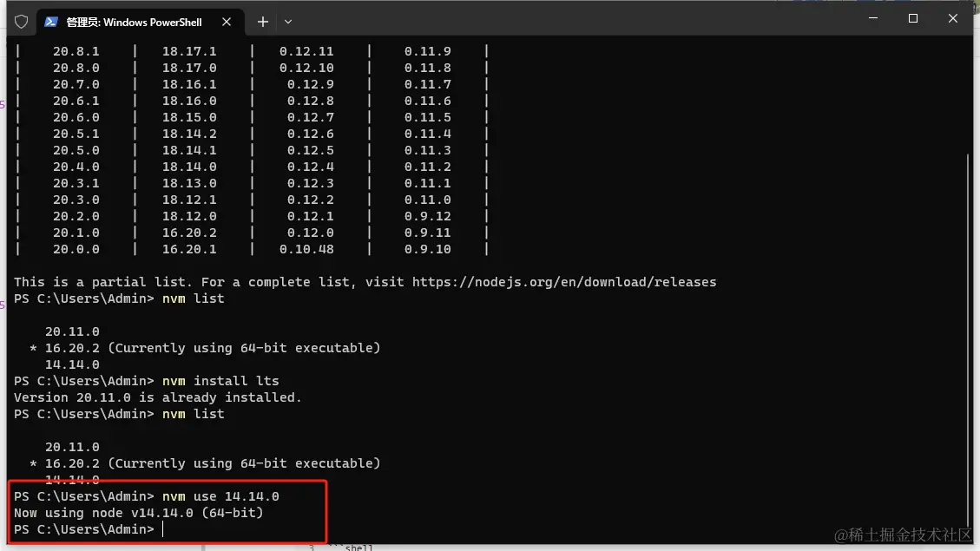This screenshot has width=980, height=551.
Task: Close the Windows PowerShell tab
Action: click(227, 22)
